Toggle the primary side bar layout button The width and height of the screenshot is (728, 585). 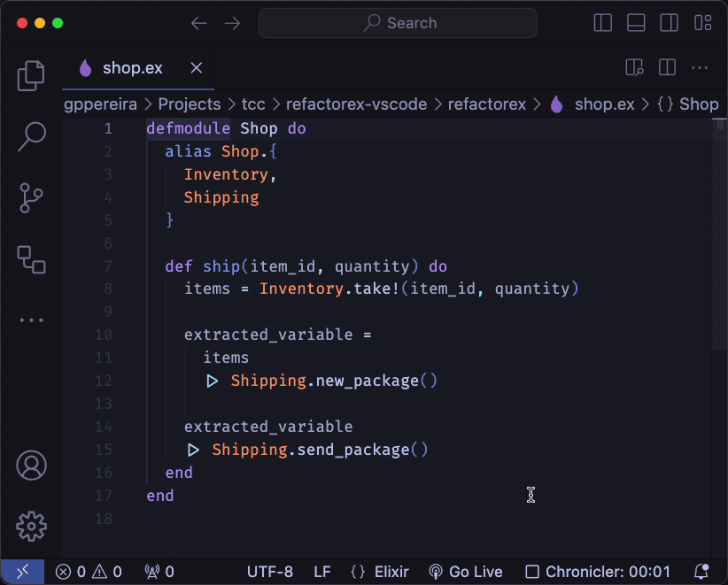click(603, 23)
